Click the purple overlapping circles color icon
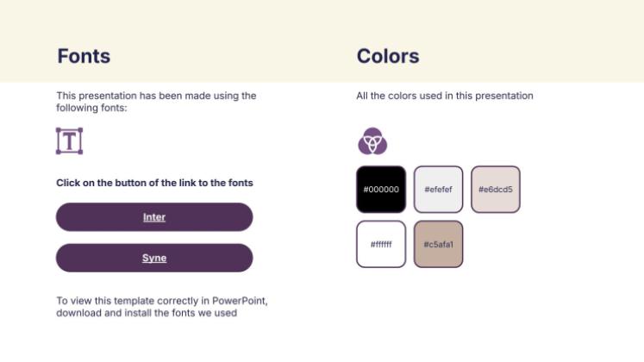This screenshot has height=362, width=644. click(x=372, y=141)
